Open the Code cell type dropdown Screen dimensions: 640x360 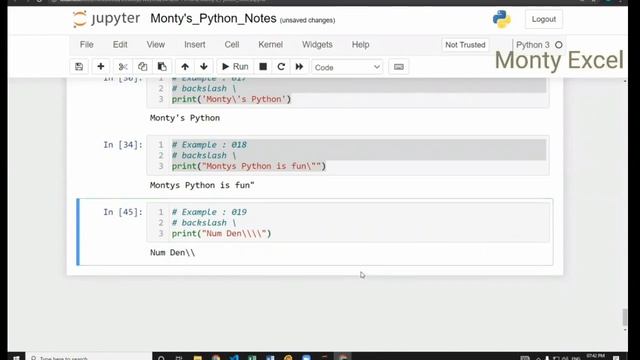[x=347, y=67]
